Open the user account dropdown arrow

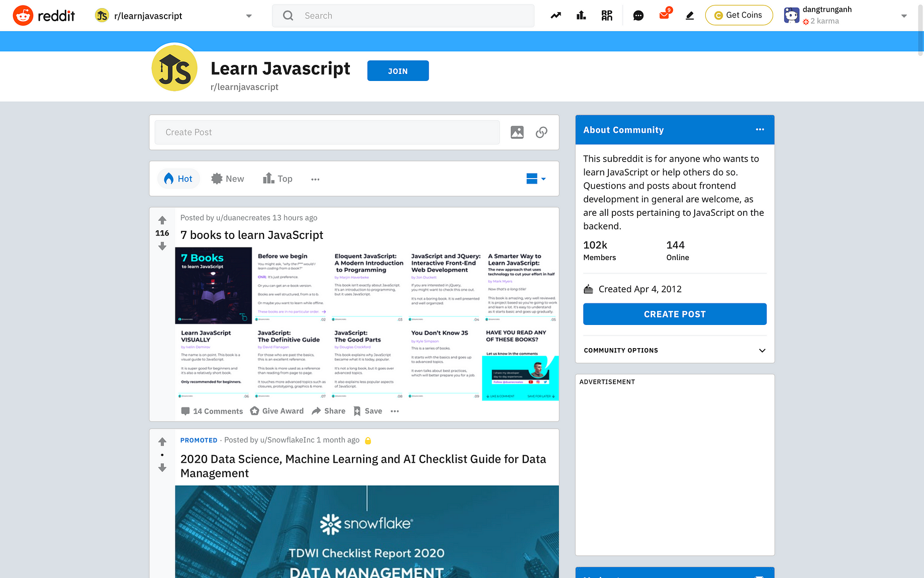point(904,16)
